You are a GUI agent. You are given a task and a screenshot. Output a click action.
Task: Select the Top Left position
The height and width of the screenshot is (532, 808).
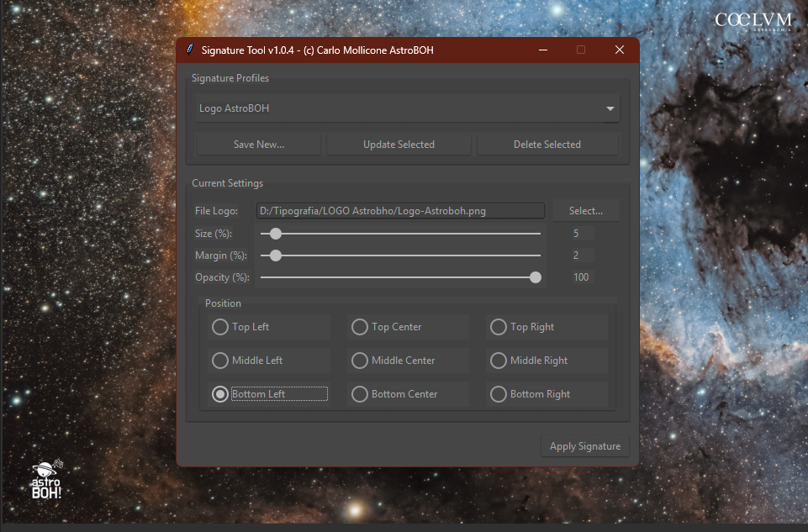(220, 327)
